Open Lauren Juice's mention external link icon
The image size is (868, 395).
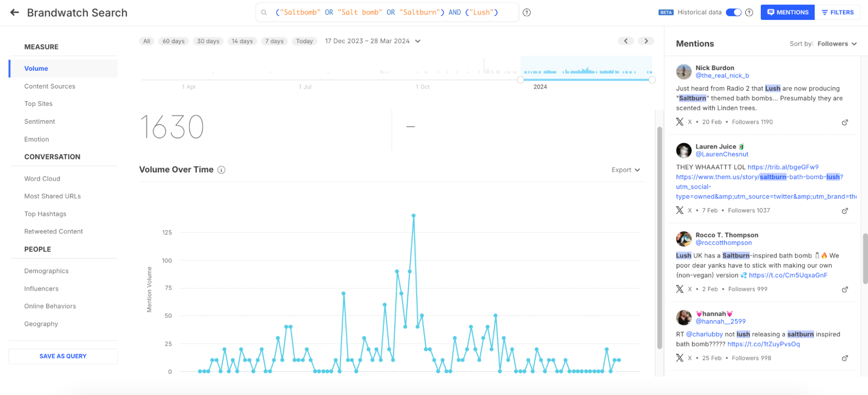point(845,211)
